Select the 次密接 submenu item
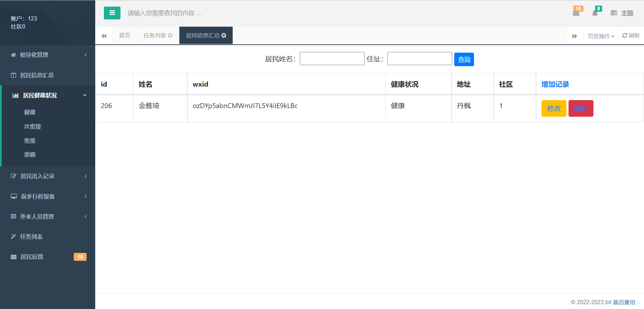The width and height of the screenshot is (644, 309). pyautogui.click(x=33, y=126)
